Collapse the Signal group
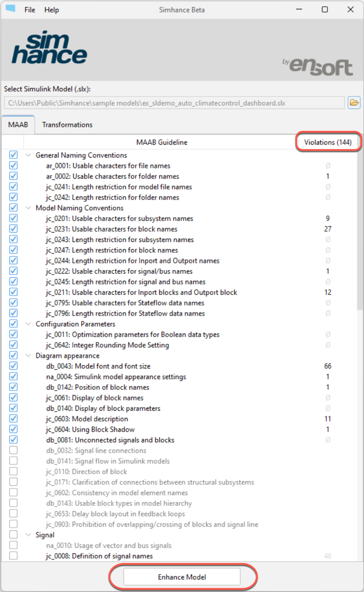Image resolution: width=364 pixels, height=592 pixels. pyautogui.click(x=28, y=535)
